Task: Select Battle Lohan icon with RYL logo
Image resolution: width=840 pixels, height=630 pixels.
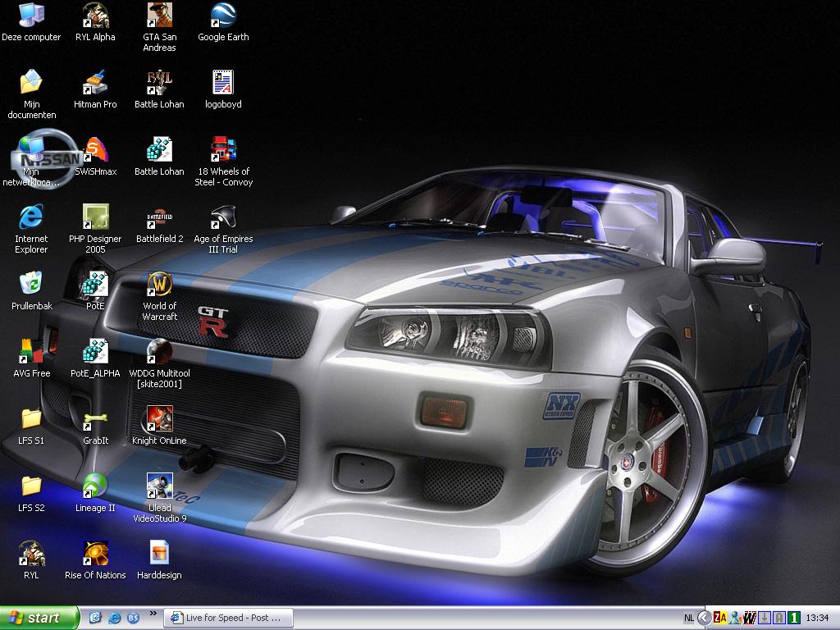Action: pos(159,89)
